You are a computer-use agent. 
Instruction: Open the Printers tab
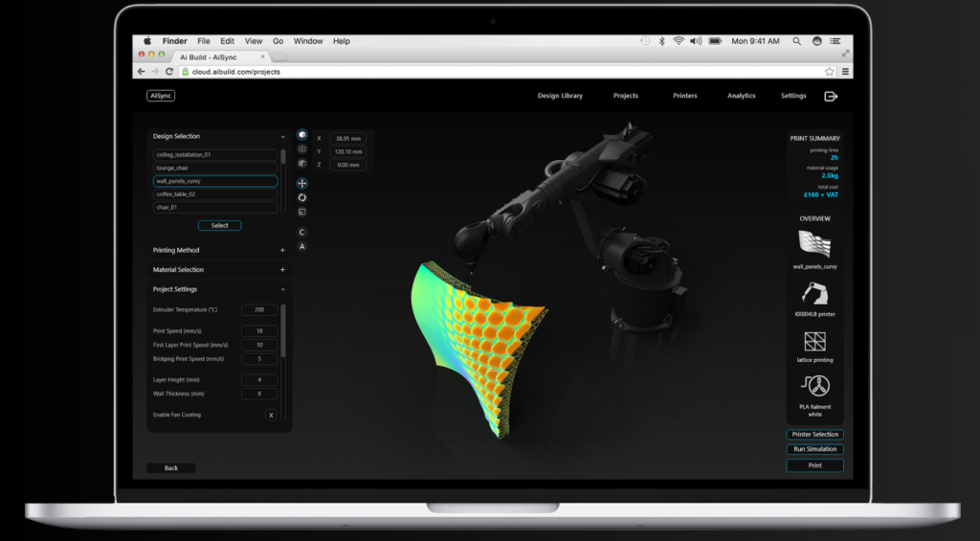685,96
